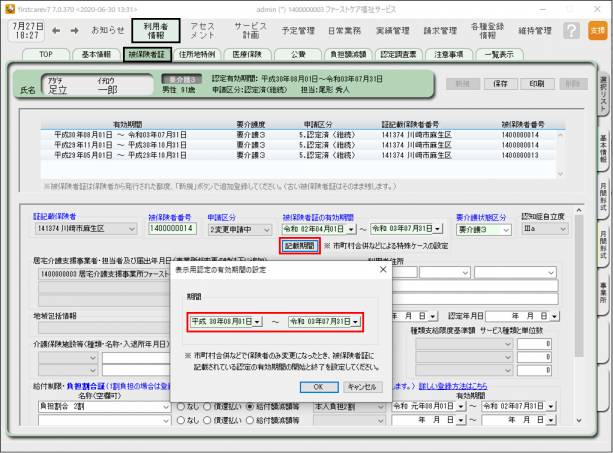The width and height of the screenshot is (613, 453).
Task: Click the 印刷 button
Action: pos(537,84)
